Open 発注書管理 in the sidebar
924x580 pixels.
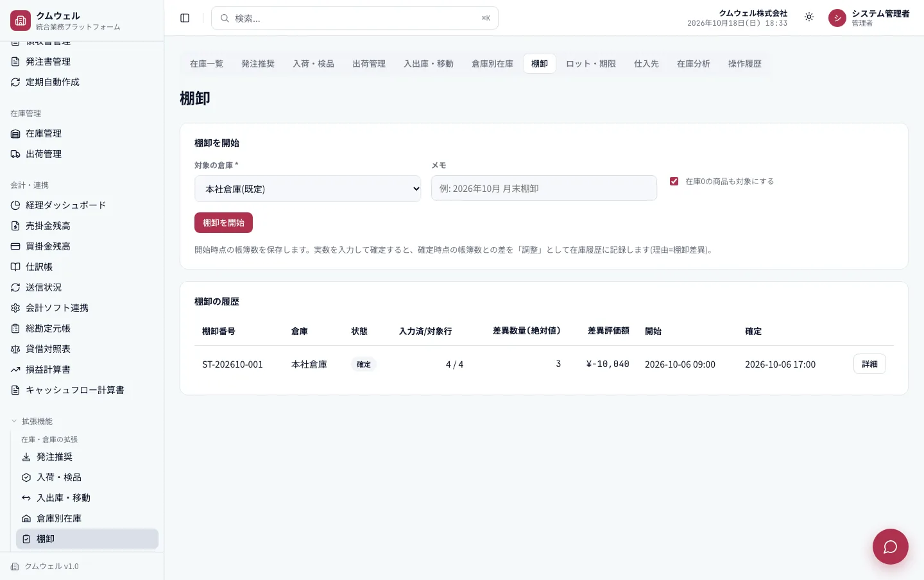point(82,62)
